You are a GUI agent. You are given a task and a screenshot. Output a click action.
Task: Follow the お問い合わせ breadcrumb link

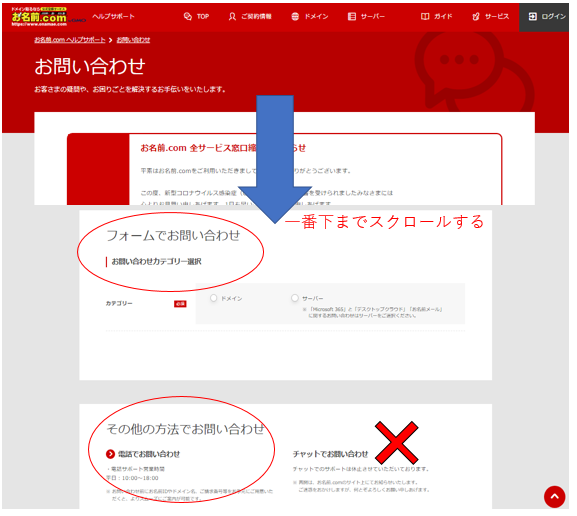click(133, 40)
